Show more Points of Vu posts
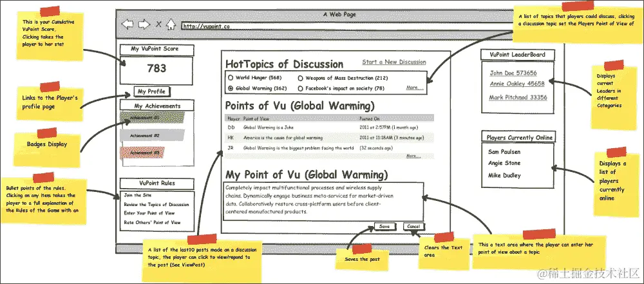Viewport: 644px width, 284px height. tap(413, 156)
